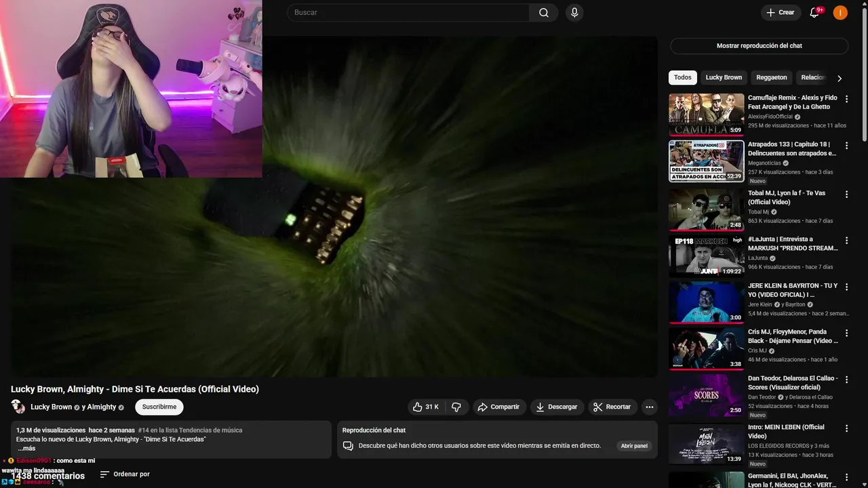Open Jere Klein Tu y Yo thumbnail
Viewport: 868px width, 488px height.
click(x=707, y=302)
